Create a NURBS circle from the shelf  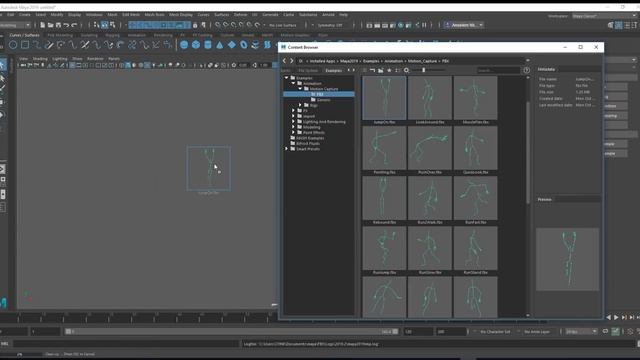point(13,45)
